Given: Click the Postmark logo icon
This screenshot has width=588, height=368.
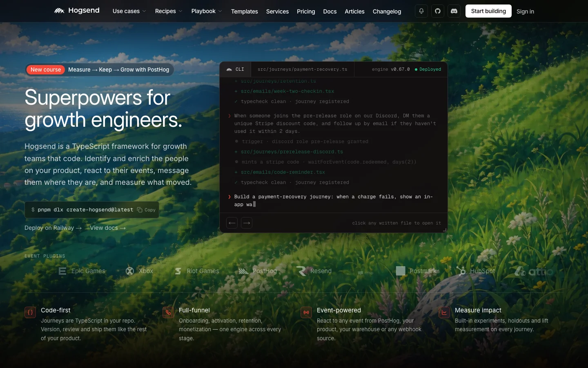Looking at the screenshot, I should 401,271.
